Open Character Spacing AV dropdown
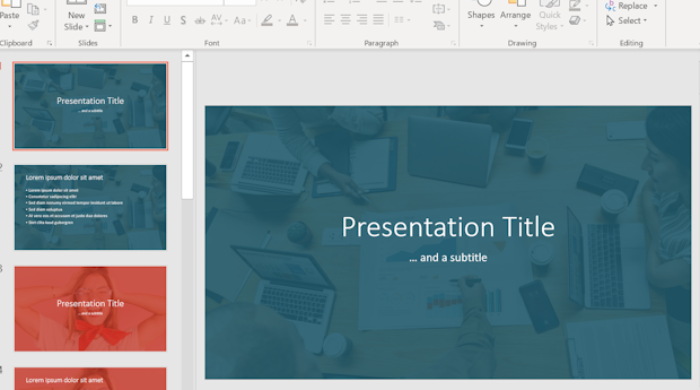Image resolution: width=700 pixels, height=390 pixels. 219,20
